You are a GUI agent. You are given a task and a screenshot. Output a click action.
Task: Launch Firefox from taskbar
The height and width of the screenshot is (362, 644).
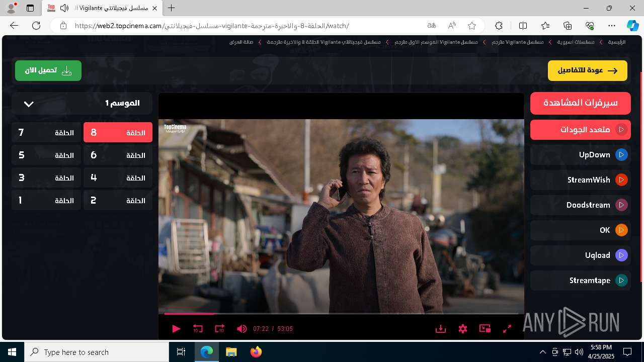click(256, 352)
